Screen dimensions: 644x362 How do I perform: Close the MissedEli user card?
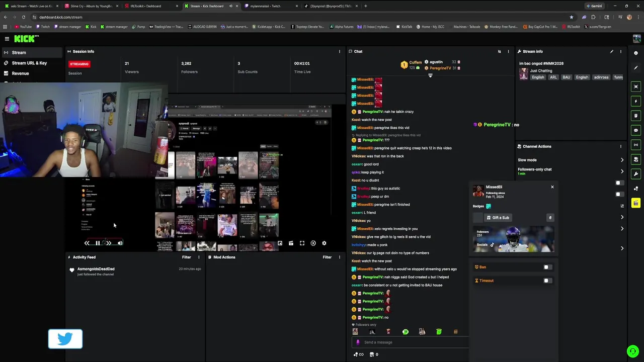(x=552, y=187)
